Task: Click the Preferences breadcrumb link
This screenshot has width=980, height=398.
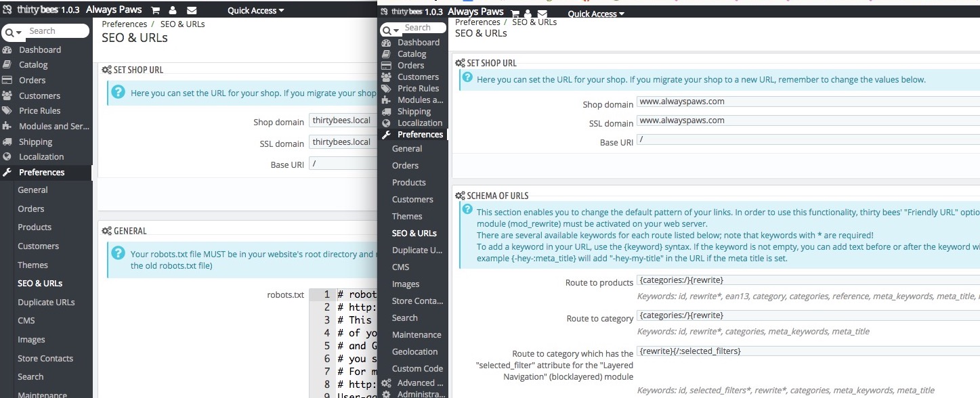Action: 124,24
